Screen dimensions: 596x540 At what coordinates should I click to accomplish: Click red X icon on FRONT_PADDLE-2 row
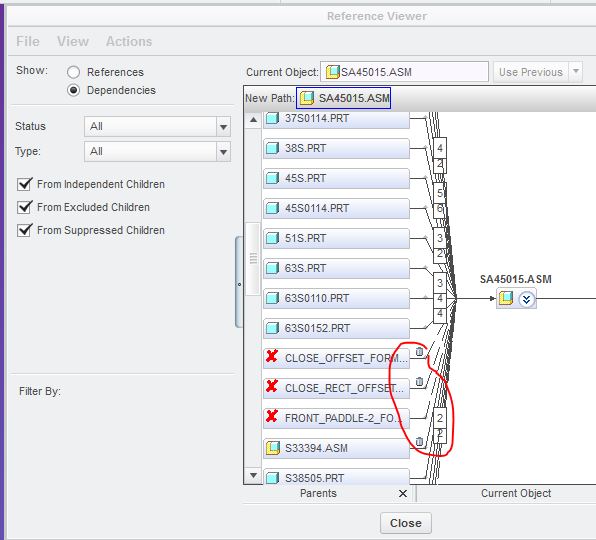coord(272,416)
